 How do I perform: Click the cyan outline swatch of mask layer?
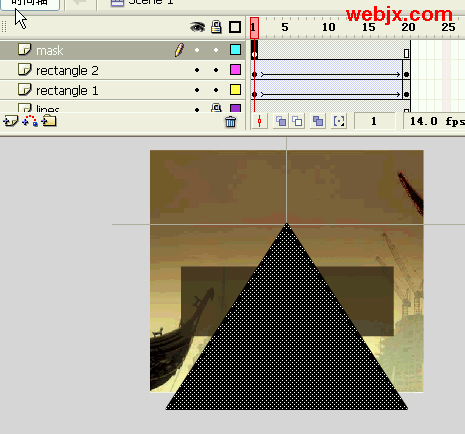[x=235, y=50]
